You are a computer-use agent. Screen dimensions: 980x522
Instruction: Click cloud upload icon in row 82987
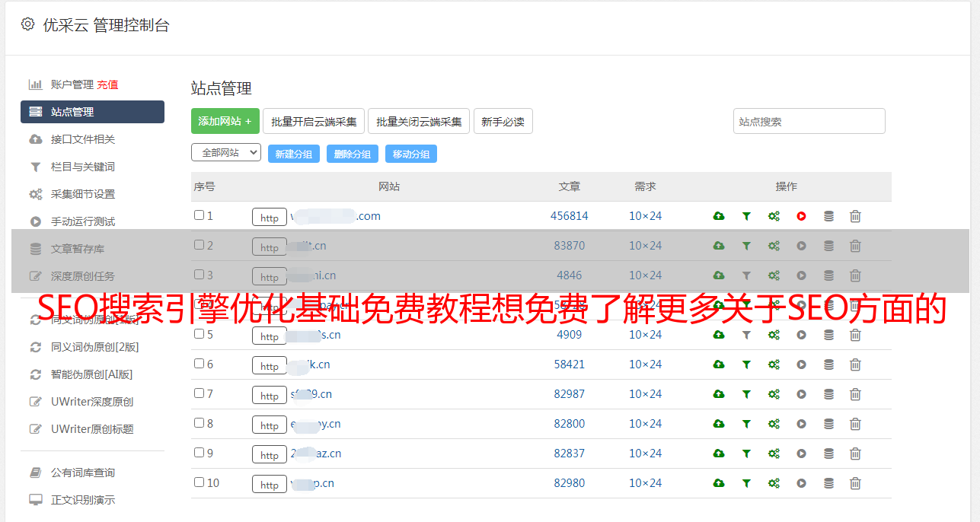(x=719, y=394)
